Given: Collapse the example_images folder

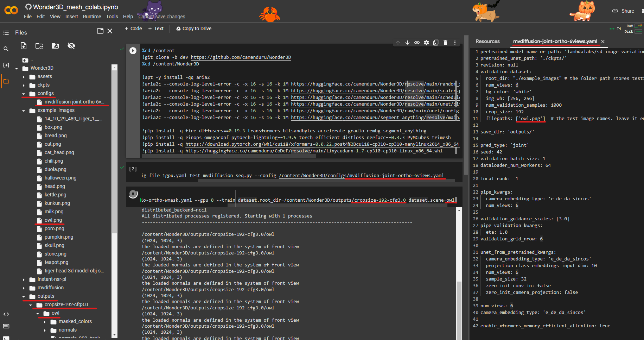Looking at the screenshot, I should [x=24, y=111].
